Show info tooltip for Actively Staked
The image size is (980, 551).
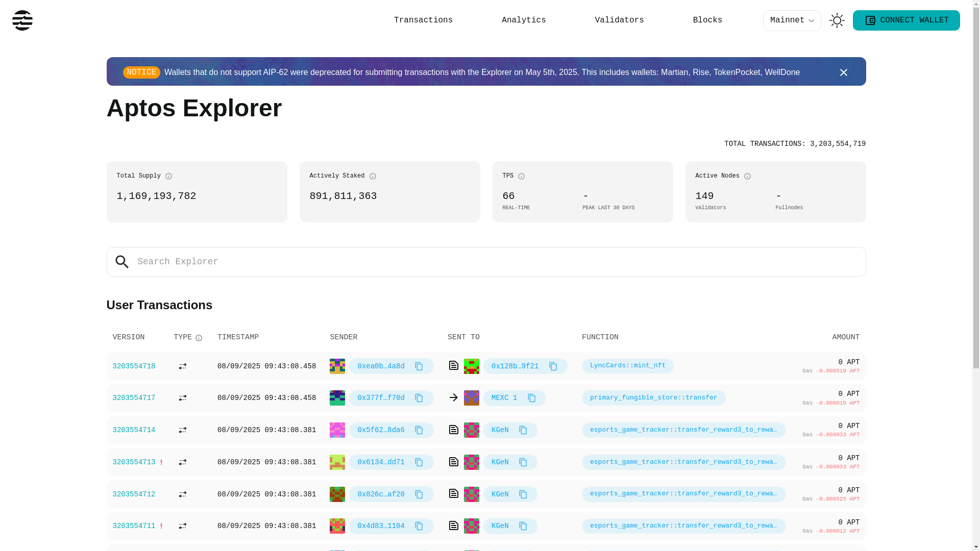tap(373, 177)
